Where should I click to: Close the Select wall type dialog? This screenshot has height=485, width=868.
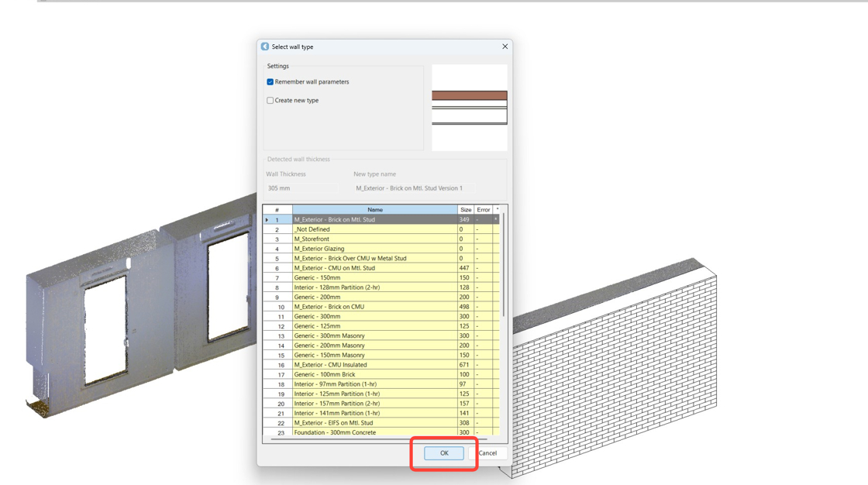pos(505,46)
